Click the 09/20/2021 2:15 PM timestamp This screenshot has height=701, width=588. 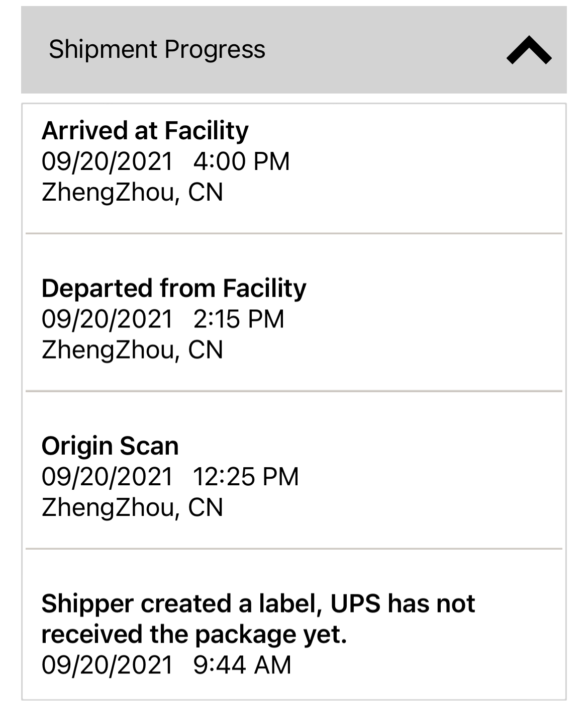click(x=163, y=319)
